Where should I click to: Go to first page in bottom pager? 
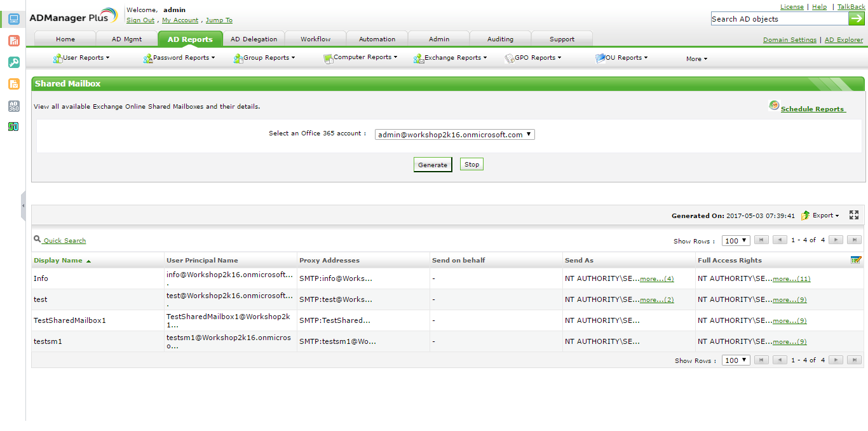tap(761, 360)
